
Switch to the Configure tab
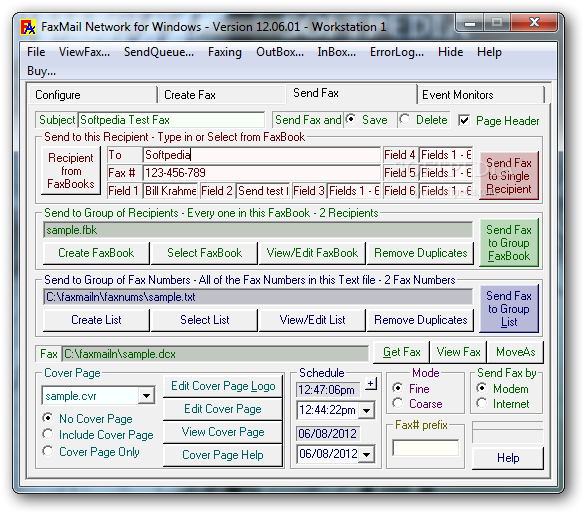point(93,95)
